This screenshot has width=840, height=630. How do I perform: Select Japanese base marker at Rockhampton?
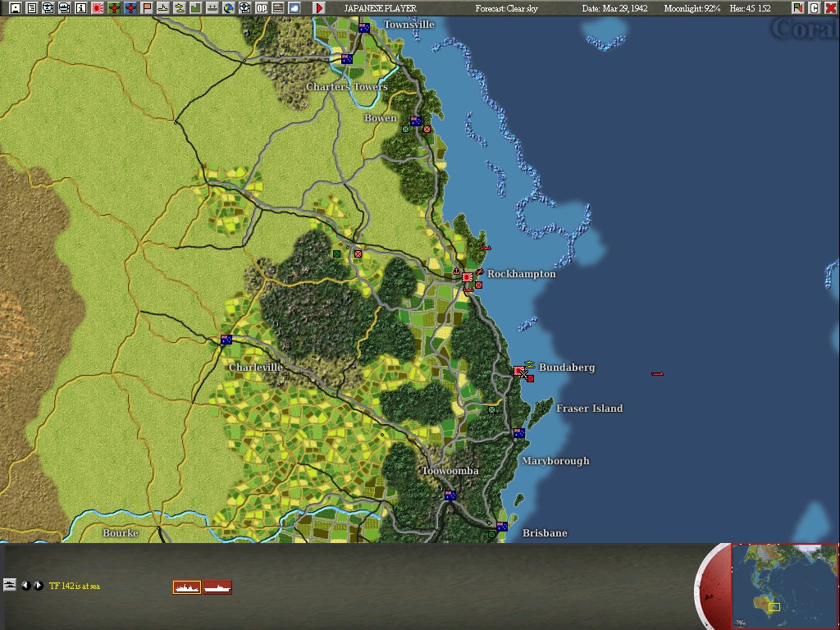click(x=467, y=277)
